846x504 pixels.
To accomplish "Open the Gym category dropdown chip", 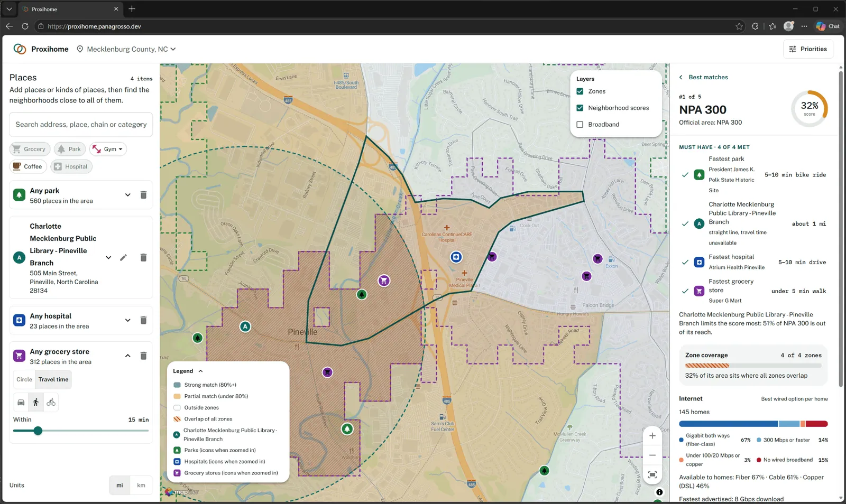I will pyautogui.click(x=108, y=149).
